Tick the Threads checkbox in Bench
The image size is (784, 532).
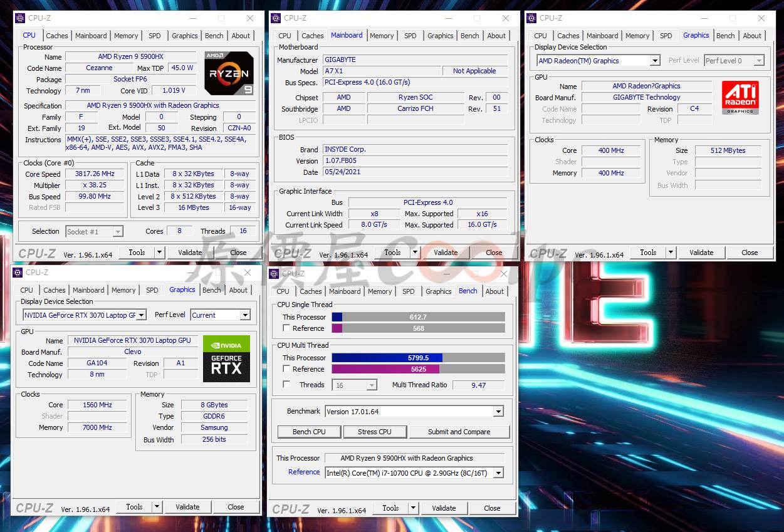coord(286,385)
